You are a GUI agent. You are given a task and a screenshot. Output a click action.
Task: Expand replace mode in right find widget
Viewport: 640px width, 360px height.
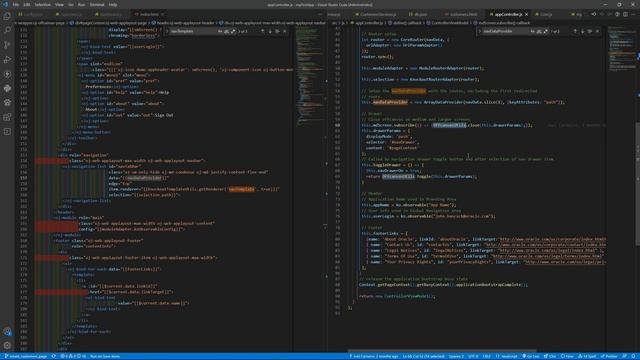(x=480, y=31)
